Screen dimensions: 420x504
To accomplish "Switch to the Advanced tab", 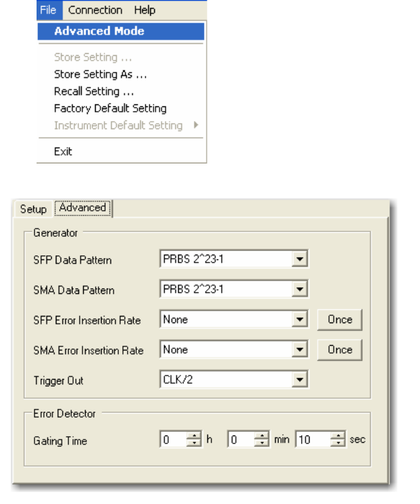I will 82,208.
